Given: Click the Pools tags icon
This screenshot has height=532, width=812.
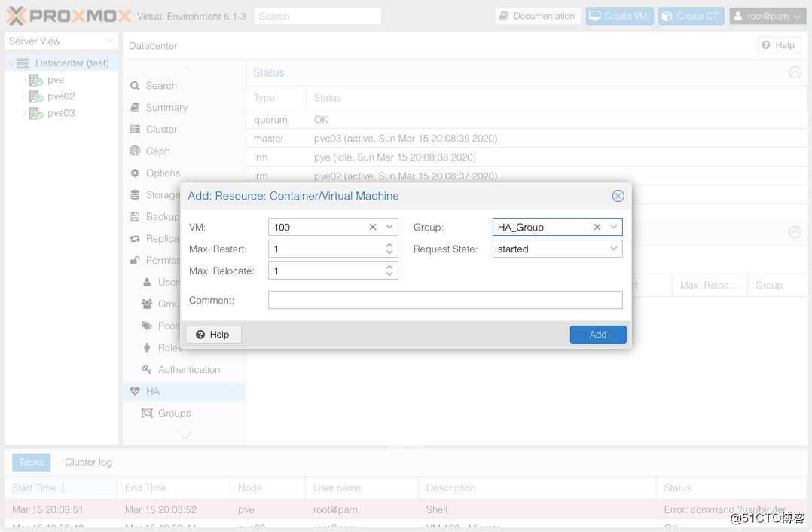Looking at the screenshot, I should click(147, 326).
